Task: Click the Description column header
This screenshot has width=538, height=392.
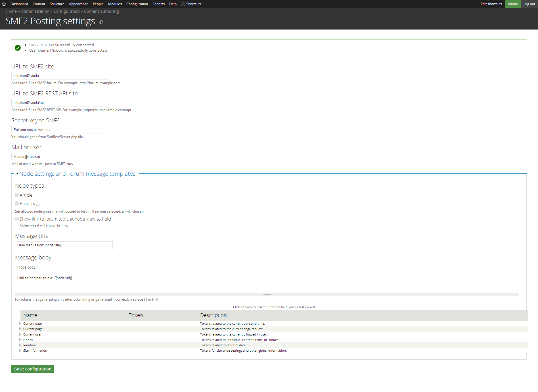Action: pos(213,315)
